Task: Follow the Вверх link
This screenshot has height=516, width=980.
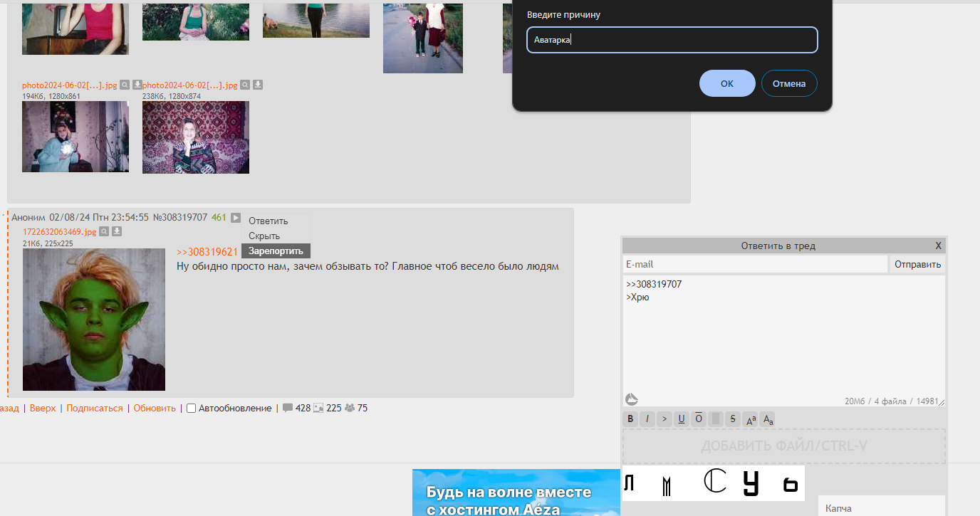Action: [43, 408]
